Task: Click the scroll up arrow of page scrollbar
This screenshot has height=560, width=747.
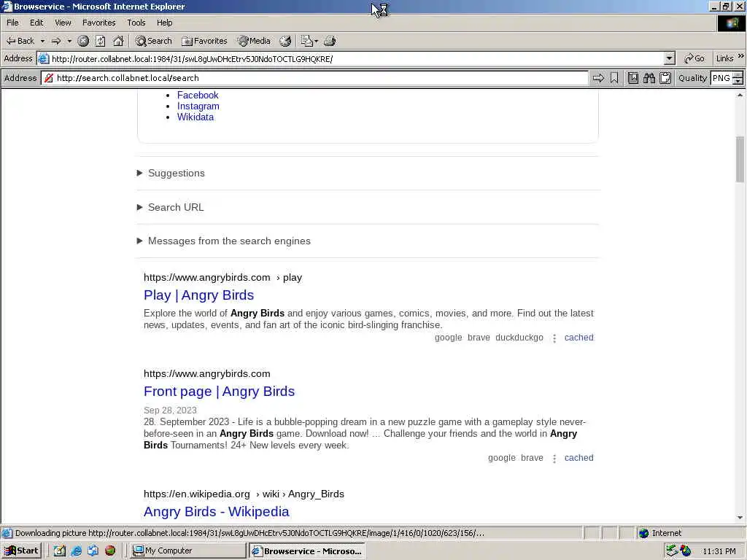Action: (x=740, y=96)
